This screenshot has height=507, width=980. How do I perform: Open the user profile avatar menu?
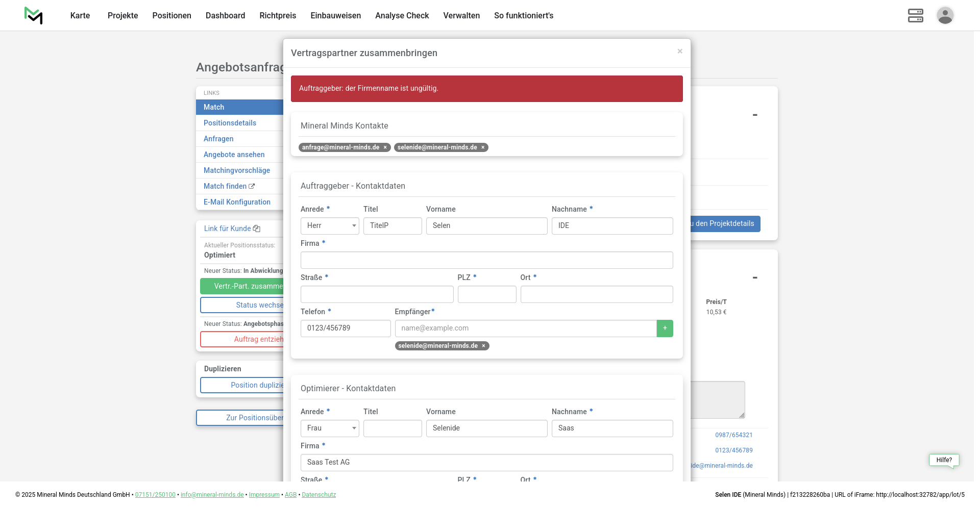point(945,15)
